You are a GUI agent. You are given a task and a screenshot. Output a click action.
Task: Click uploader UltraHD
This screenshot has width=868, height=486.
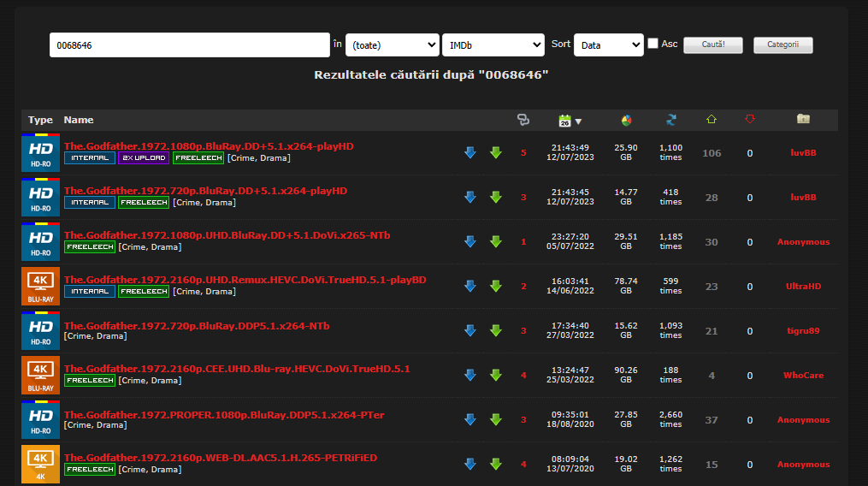tap(803, 287)
